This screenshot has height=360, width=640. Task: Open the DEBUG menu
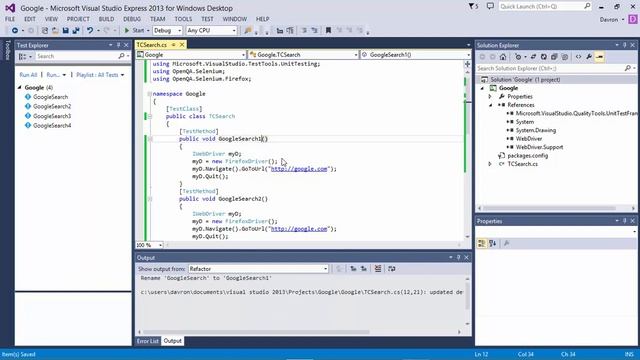click(132, 19)
